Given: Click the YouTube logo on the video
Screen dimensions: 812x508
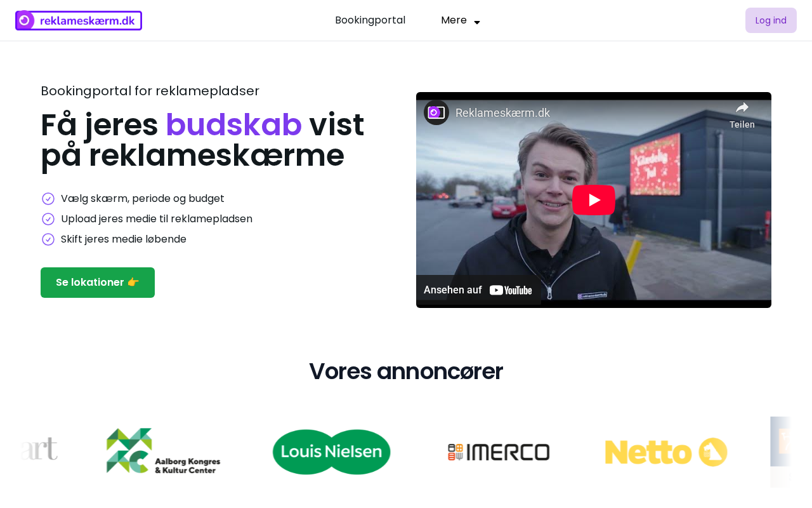Looking at the screenshot, I should click(x=511, y=290).
